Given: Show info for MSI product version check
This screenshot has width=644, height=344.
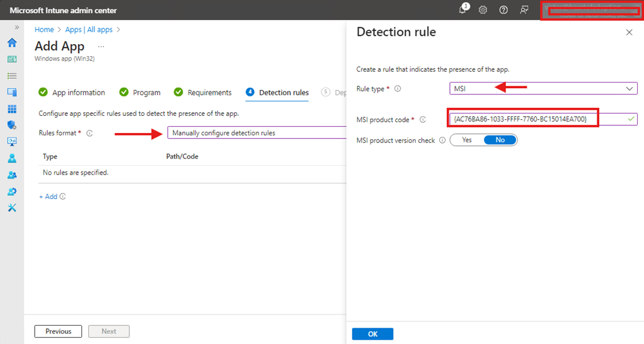Looking at the screenshot, I should [442, 140].
